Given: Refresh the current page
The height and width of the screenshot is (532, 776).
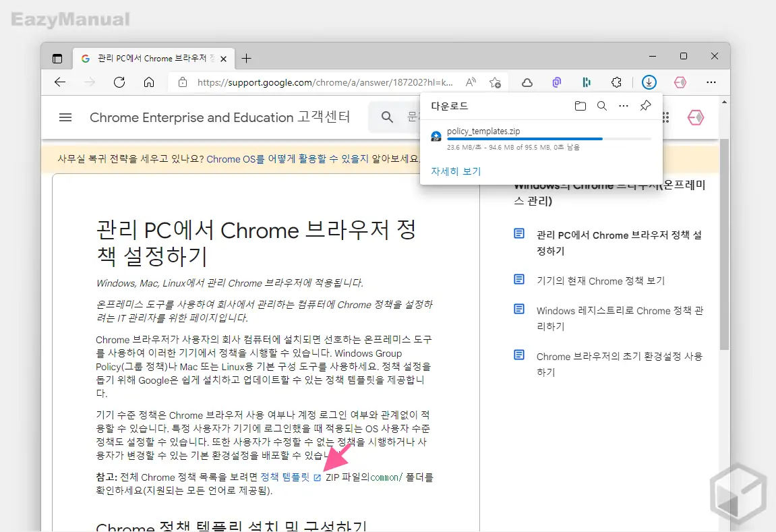Looking at the screenshot, I should click(119, 82).
